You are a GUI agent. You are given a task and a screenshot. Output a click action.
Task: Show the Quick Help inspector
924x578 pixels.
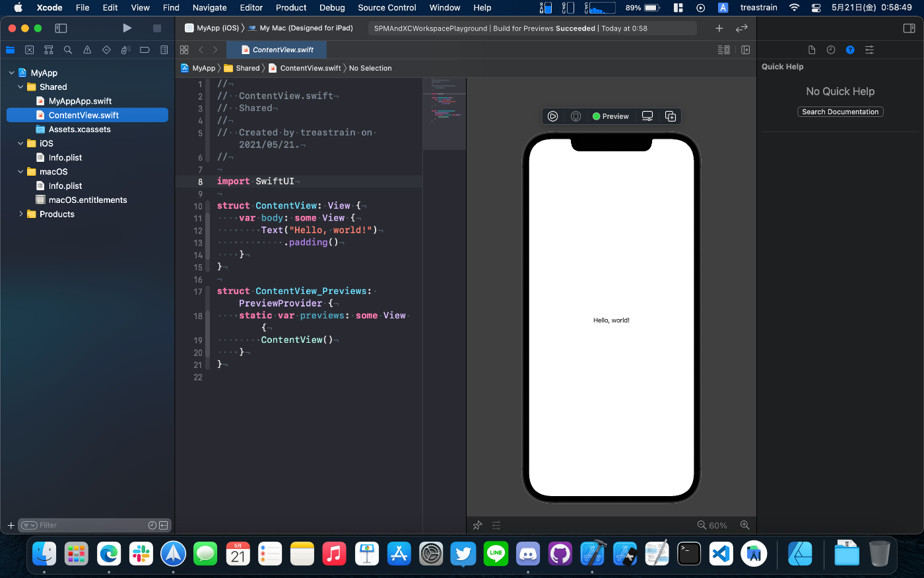(850, 50)
